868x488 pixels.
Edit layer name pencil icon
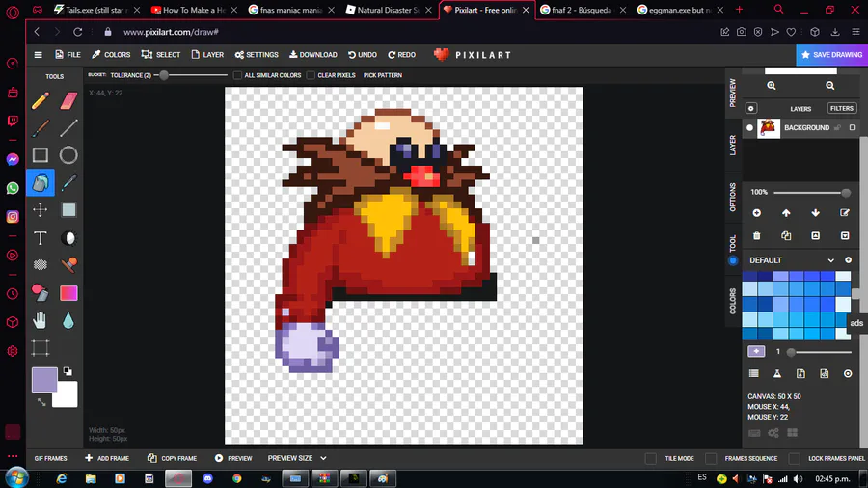click(x=845, y=213)
